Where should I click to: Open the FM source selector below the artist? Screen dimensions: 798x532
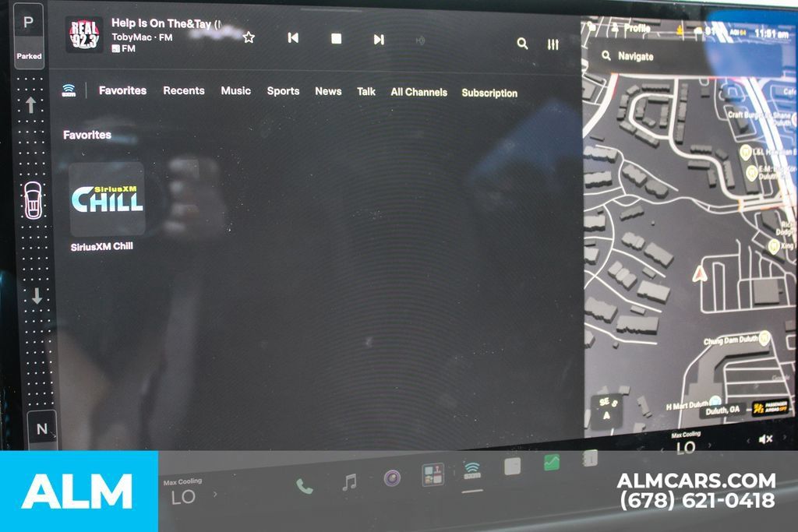click(124, 49)
